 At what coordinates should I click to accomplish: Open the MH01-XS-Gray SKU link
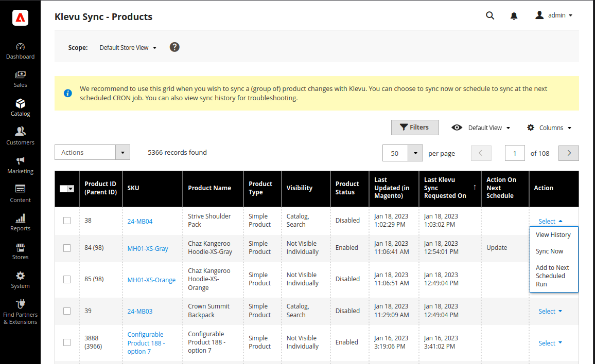(x=148, y=249)
